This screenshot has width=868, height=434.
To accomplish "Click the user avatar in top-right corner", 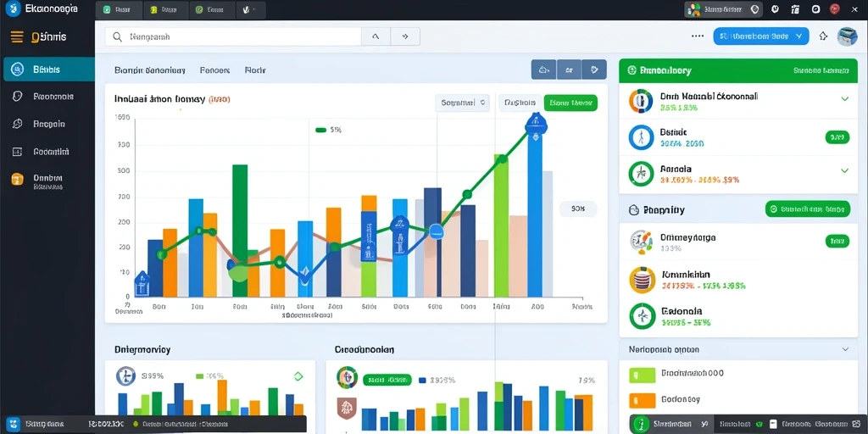I will pyautogui.click(x=847, y=36).
